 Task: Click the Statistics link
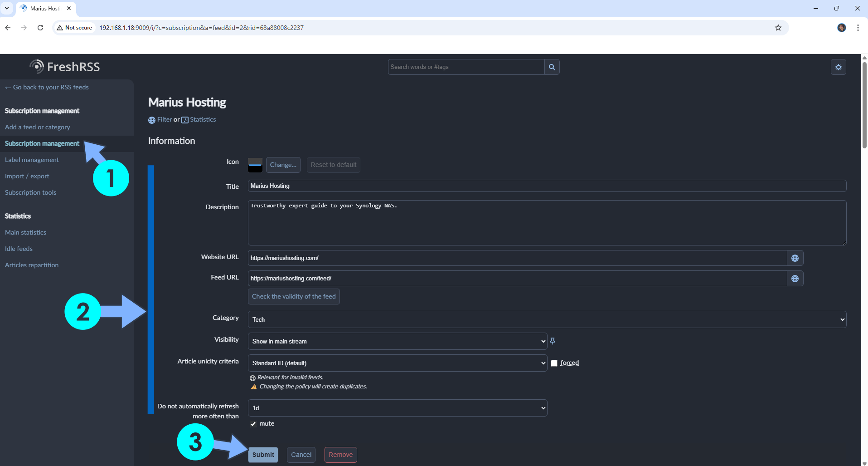(x=203, y=120)
